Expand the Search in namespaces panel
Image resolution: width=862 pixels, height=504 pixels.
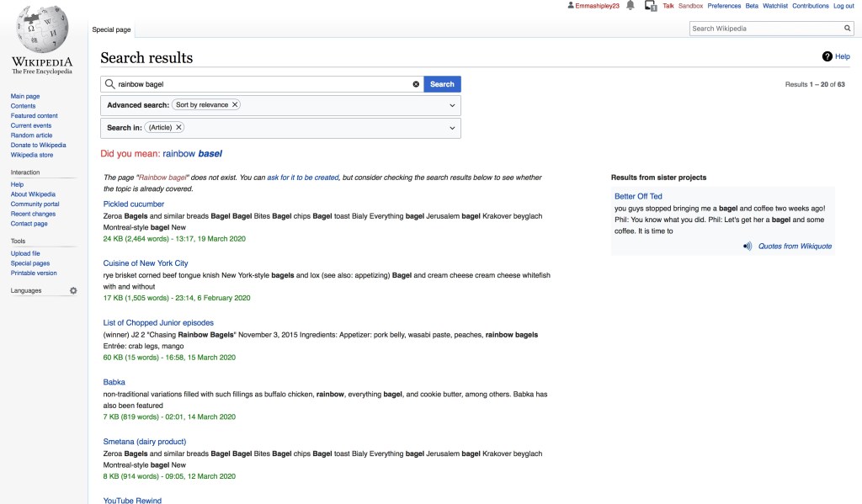453,128
